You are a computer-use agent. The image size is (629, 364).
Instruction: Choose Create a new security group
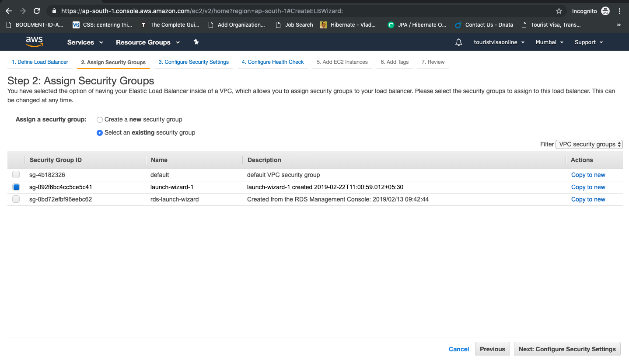tap(100, 120)
